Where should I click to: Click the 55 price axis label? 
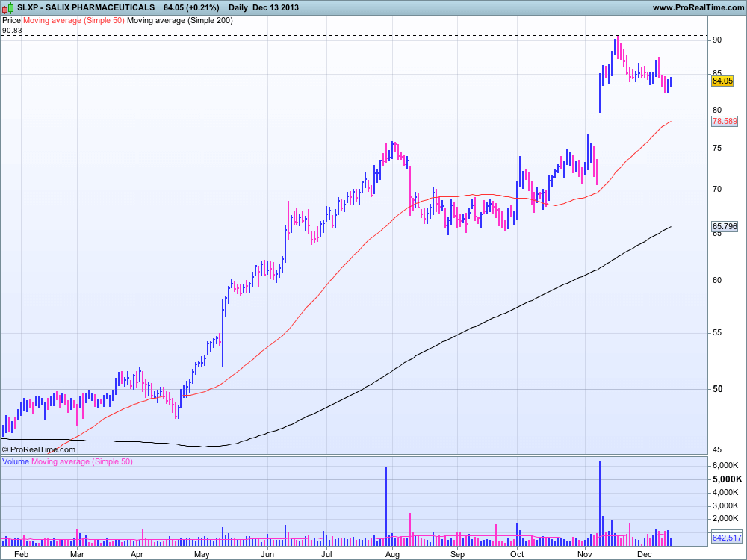click(717, 332)
